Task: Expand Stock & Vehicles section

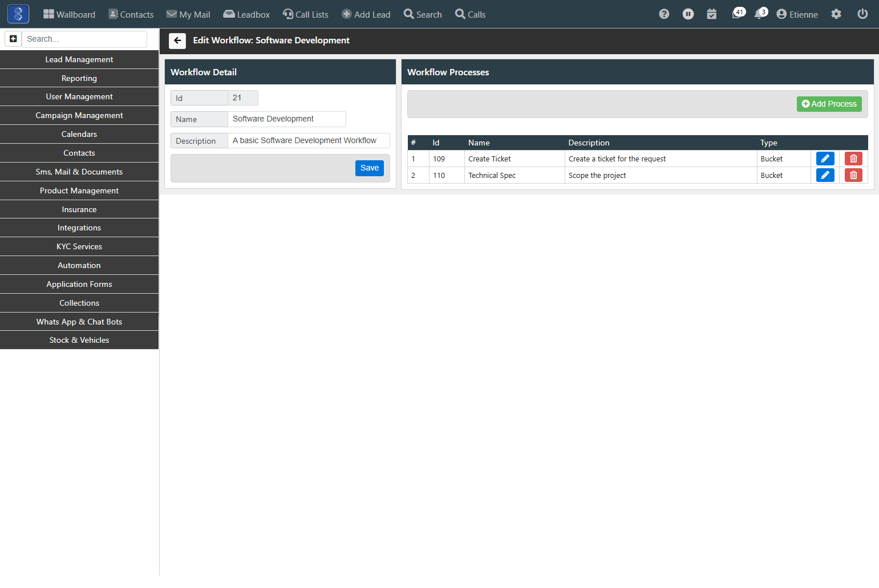Action: click(x=79, y=340)
